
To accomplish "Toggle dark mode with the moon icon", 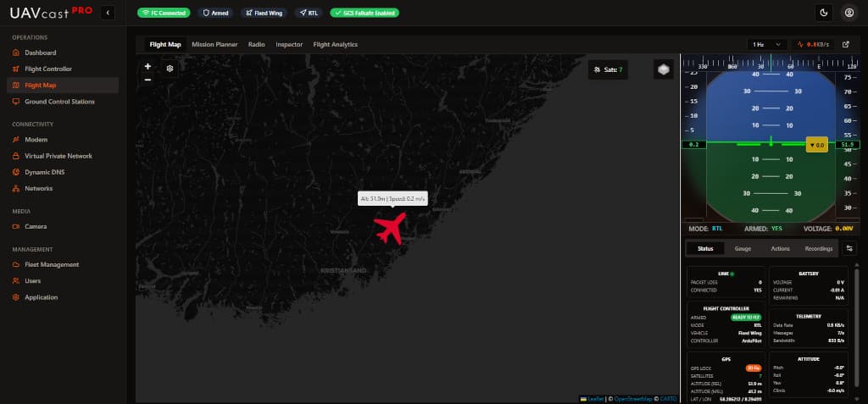I will click(x=824, y=13).
